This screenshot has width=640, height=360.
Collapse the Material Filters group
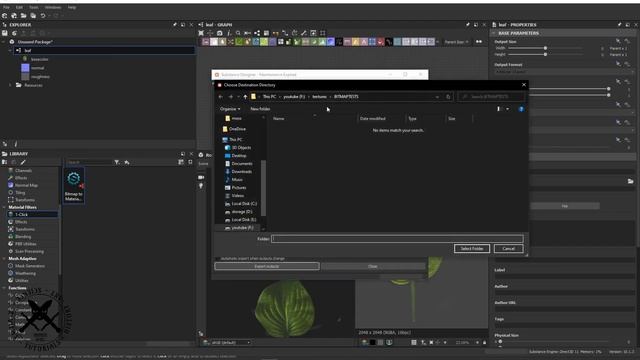[4, 207]
